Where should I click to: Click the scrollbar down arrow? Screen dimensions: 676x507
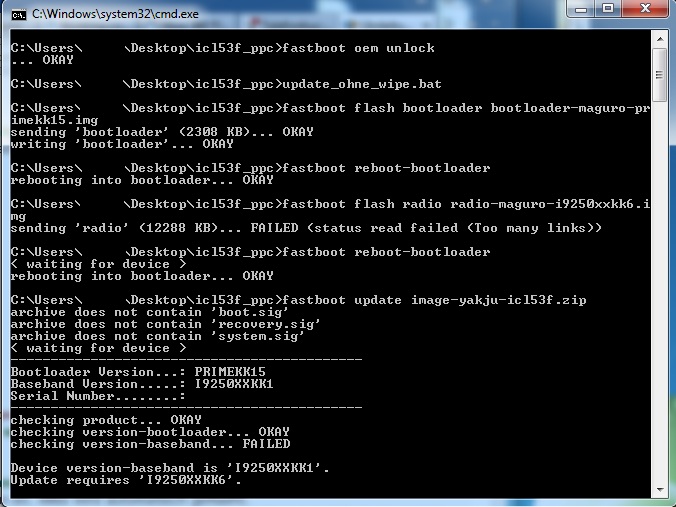pyautogui.click(x=660, y=489)
